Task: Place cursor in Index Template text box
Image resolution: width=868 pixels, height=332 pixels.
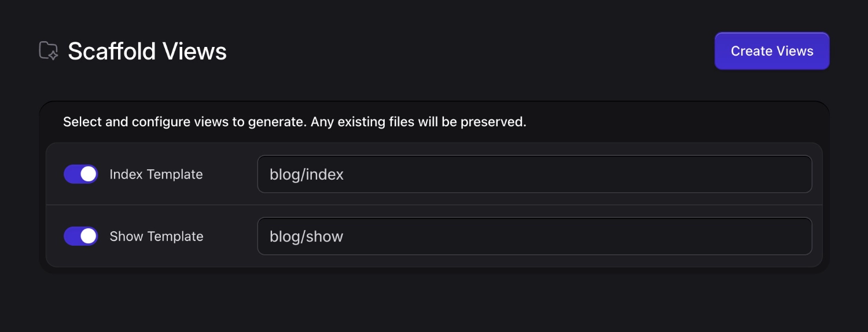Action: tap(534, 174)
